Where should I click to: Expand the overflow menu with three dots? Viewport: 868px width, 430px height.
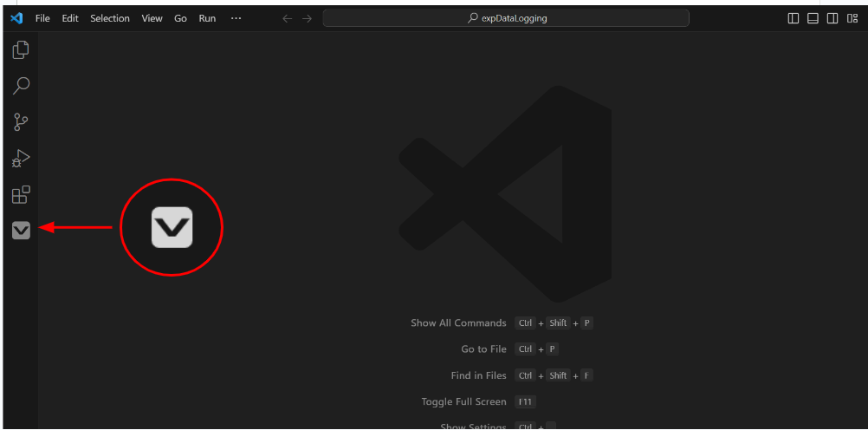coord(236,18)
